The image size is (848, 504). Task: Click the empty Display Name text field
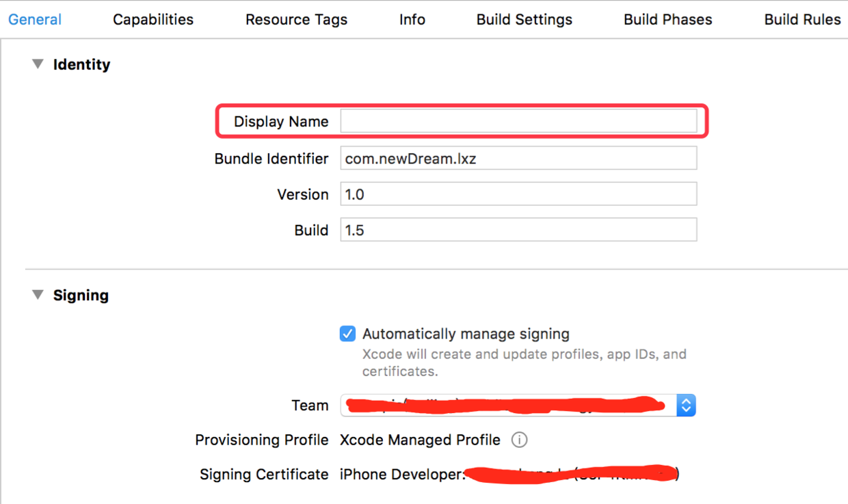click(x=518, y=122)
